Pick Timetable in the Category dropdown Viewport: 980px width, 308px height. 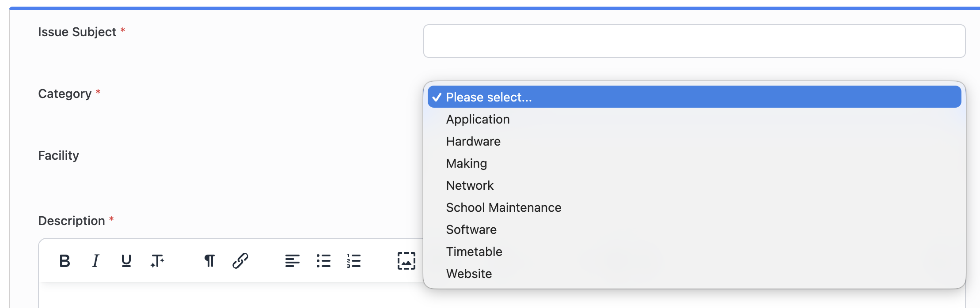[474, 252]
